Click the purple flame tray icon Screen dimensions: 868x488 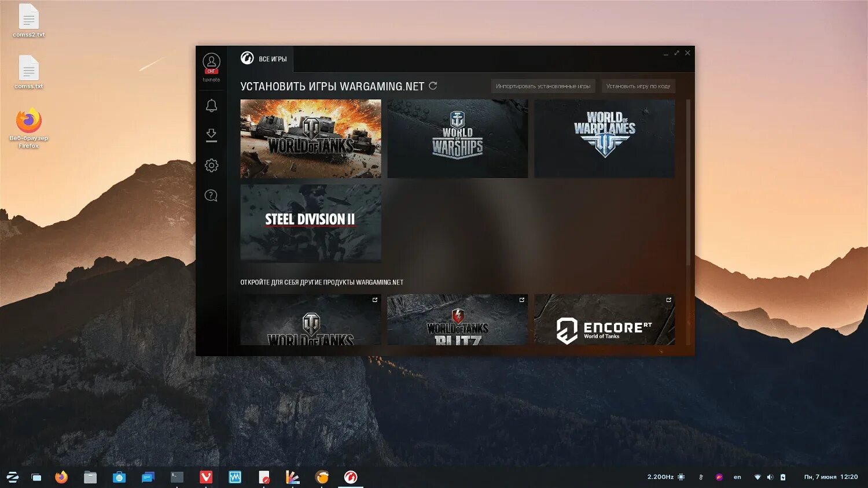point(719,477)
